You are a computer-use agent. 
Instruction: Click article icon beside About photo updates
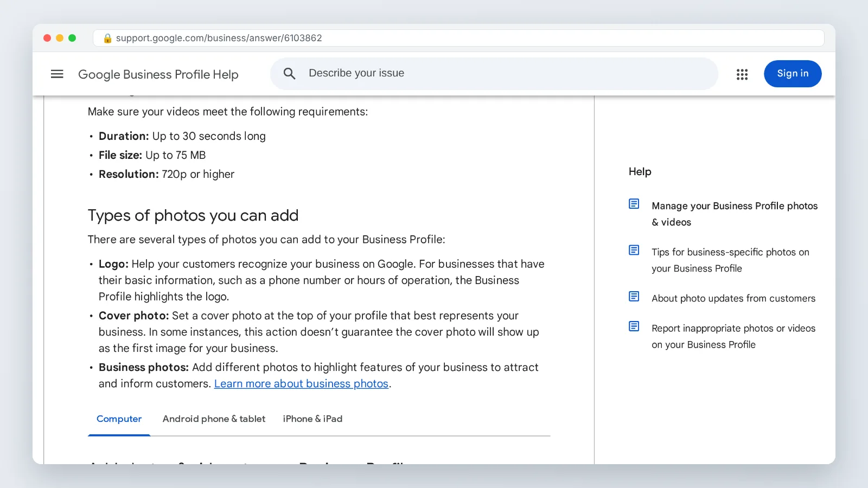click(x=634, y=296)
